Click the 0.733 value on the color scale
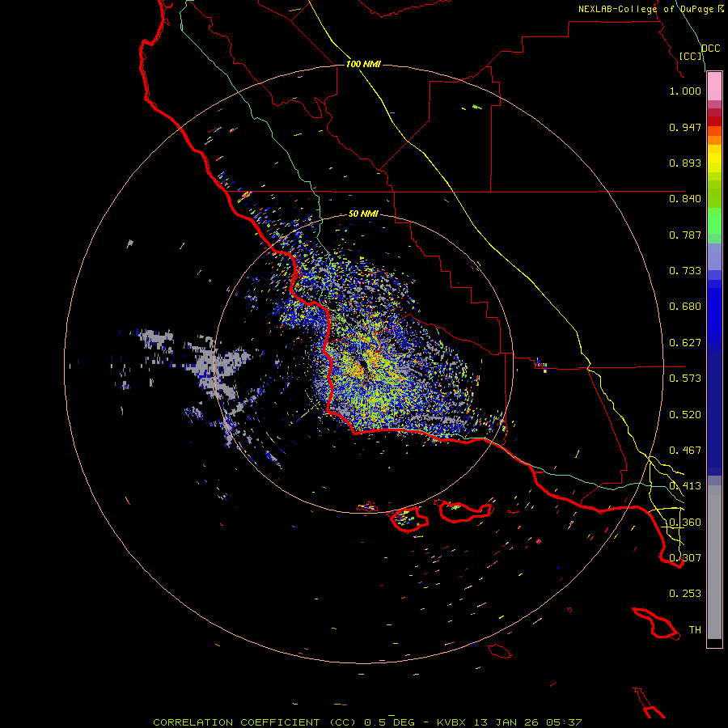 point(685,271)
